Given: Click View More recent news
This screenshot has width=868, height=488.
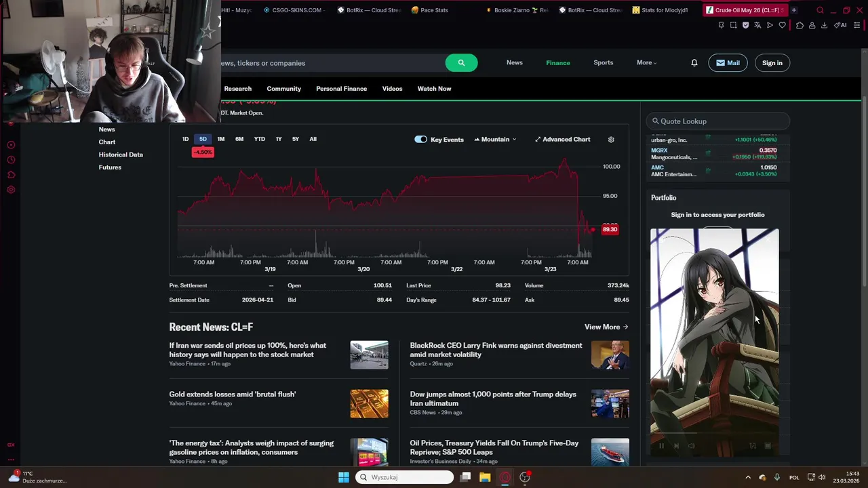Looking at the screenshot, I should tap(606, 327).
